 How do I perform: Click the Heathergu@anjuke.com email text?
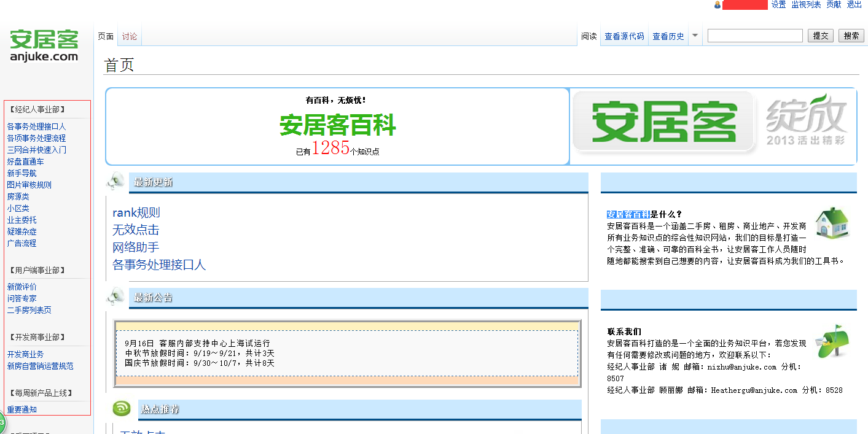point(754,390)
